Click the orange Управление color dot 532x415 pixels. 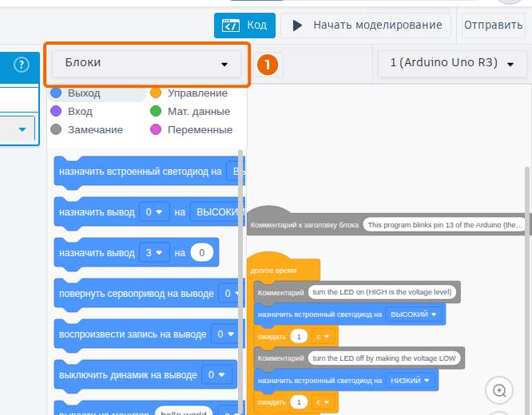[x=156, y=93]
